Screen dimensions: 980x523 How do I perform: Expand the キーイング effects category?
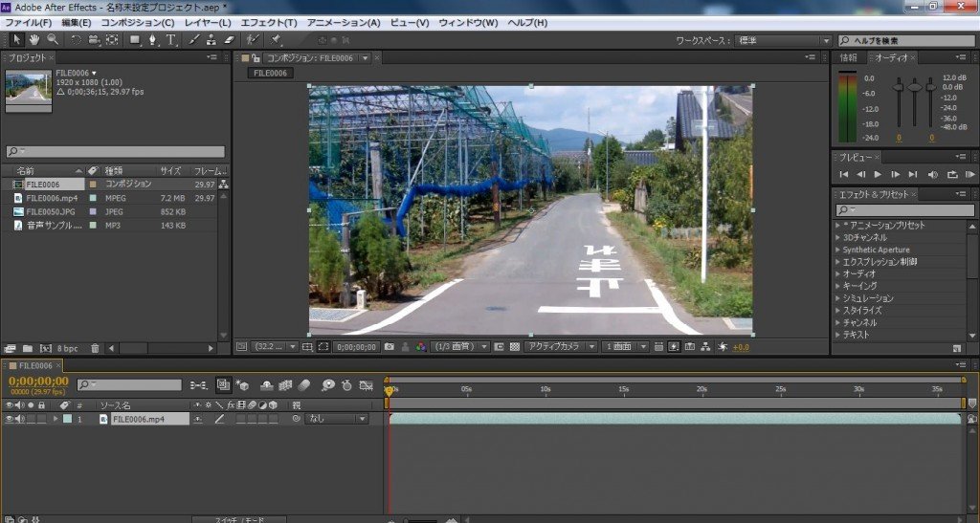point(838,286)
